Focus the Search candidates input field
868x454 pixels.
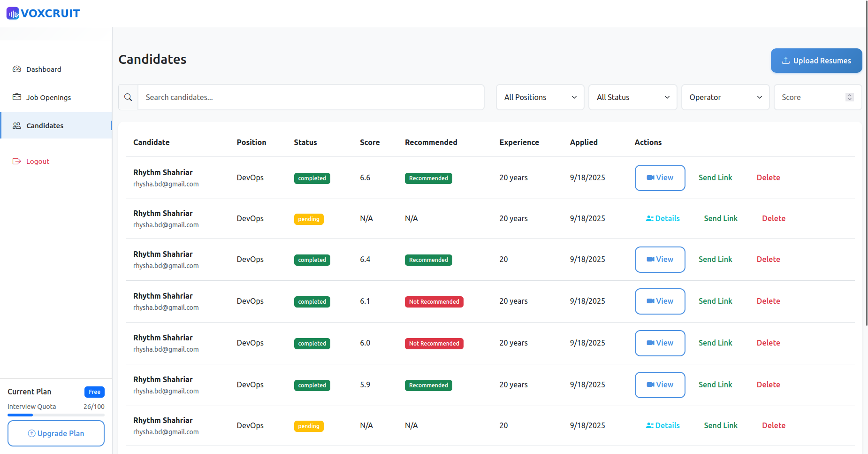[311, 97]
